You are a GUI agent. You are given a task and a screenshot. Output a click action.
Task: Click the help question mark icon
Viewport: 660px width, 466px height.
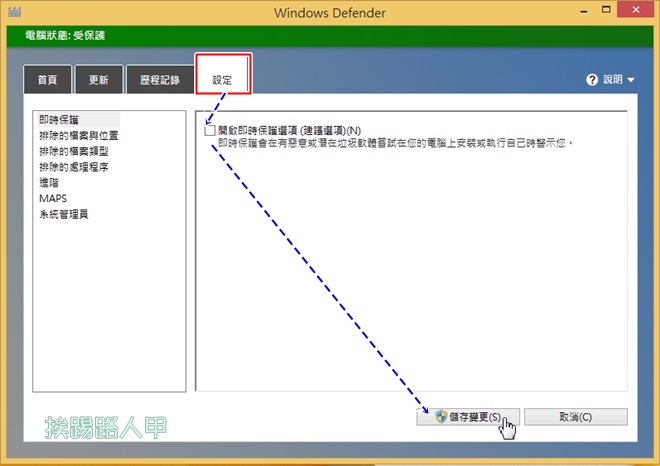tap(592, 79)
